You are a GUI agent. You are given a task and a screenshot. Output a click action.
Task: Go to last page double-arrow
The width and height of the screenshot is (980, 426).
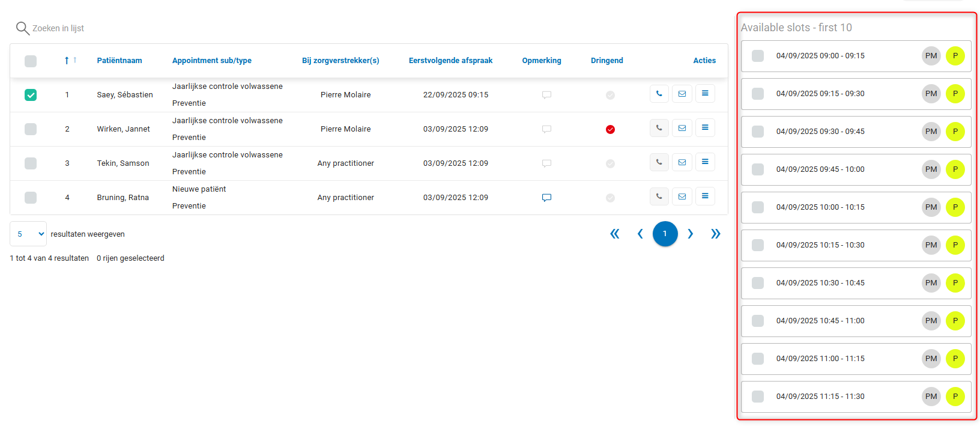click(x=715, y=234)
